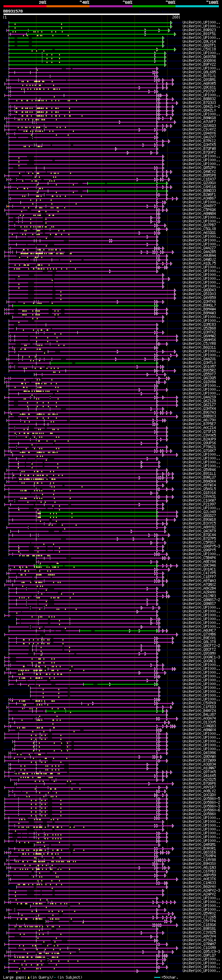Image resolution: width=222 pixels, height=980 pixels.
Task: Select label UniRef100_Q3HTK5
Action: click(199, 145)
